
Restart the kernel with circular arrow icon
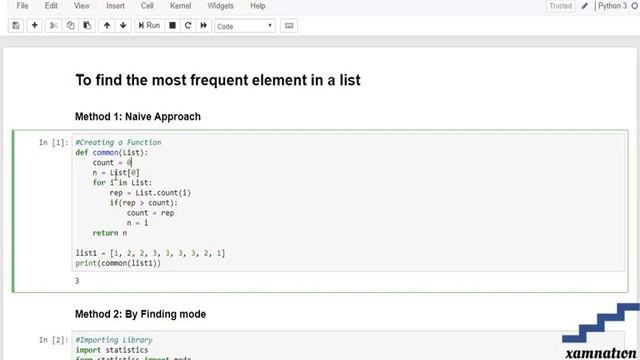188,26
